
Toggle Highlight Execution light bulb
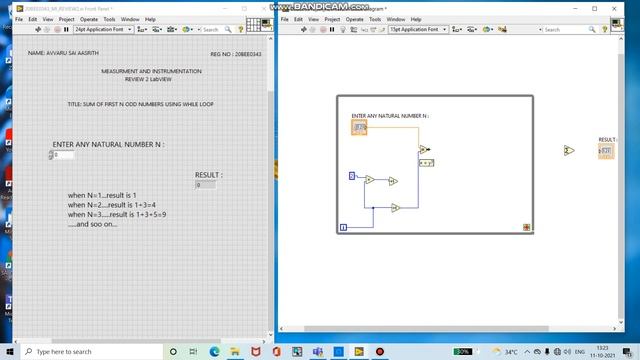343,29
